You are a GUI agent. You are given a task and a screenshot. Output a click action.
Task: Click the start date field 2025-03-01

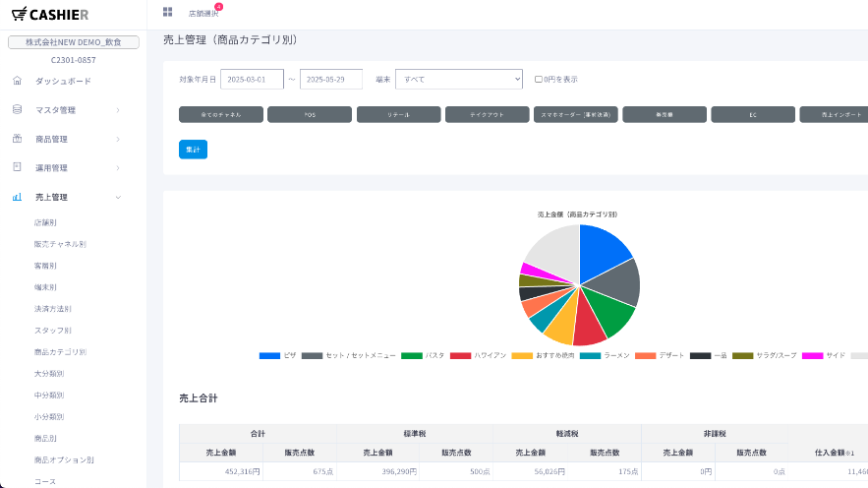pos(252,80)
